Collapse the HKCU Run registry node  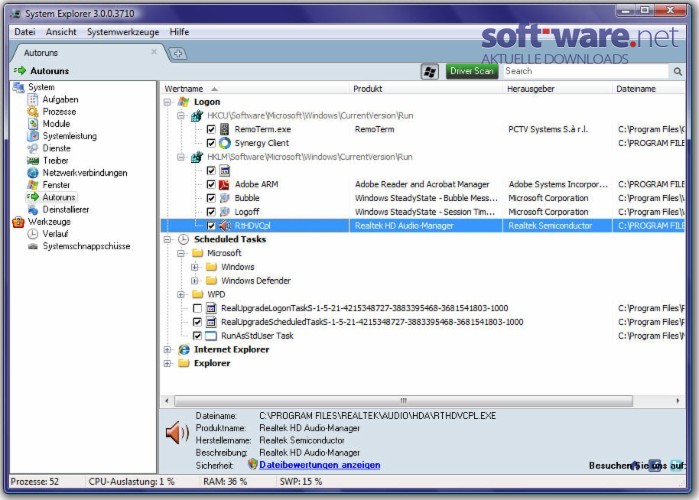(x=181, y=116)
